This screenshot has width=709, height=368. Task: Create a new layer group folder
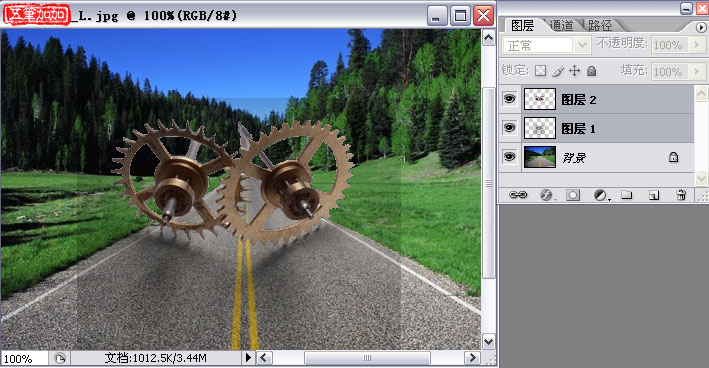626,195
